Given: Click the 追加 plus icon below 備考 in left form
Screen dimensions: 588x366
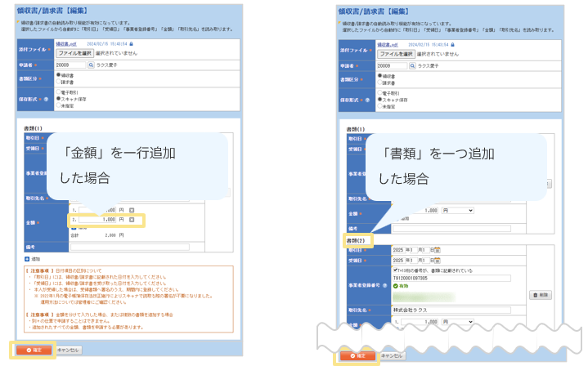Looking at the screenshot, I should pos(27,258).
